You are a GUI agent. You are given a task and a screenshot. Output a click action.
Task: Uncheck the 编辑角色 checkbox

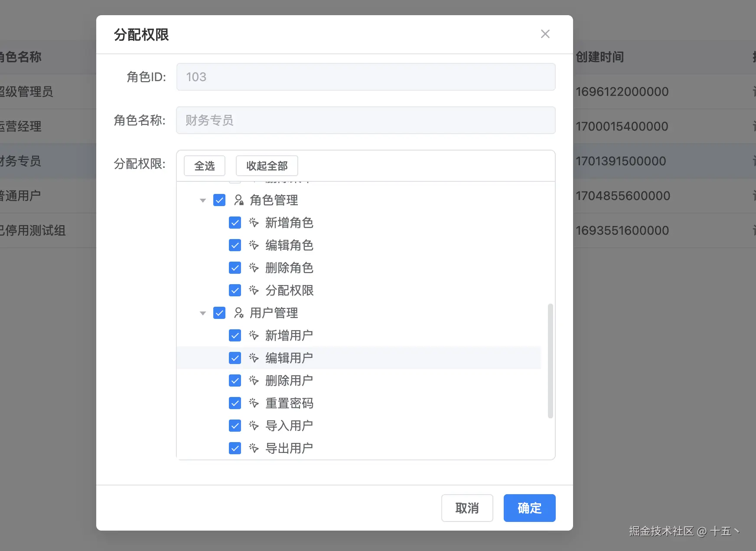(x=235, y=245)
